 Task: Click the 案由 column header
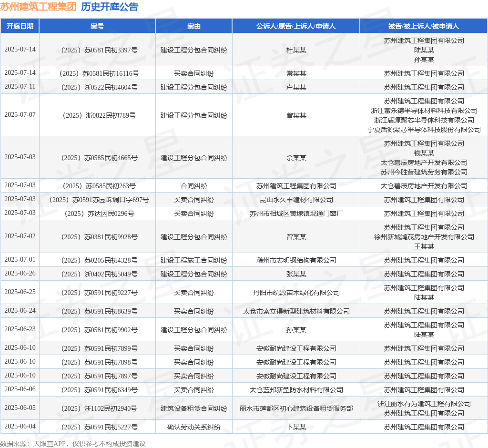(x=193, y=26)
